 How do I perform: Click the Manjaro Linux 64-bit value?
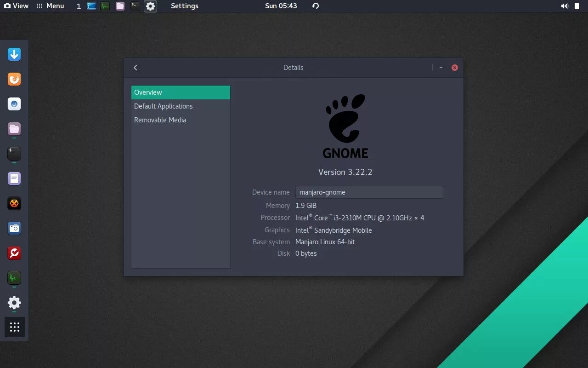tap(325, 242)
